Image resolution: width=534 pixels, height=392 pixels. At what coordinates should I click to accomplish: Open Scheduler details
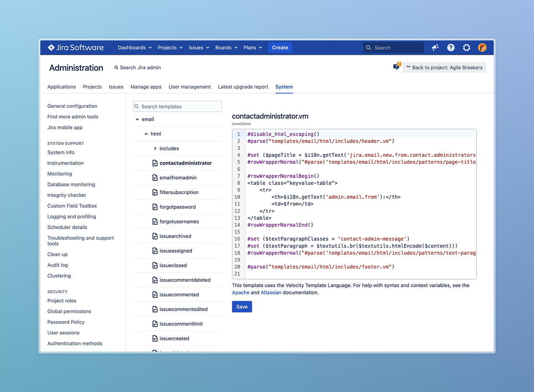coord(67,227)
